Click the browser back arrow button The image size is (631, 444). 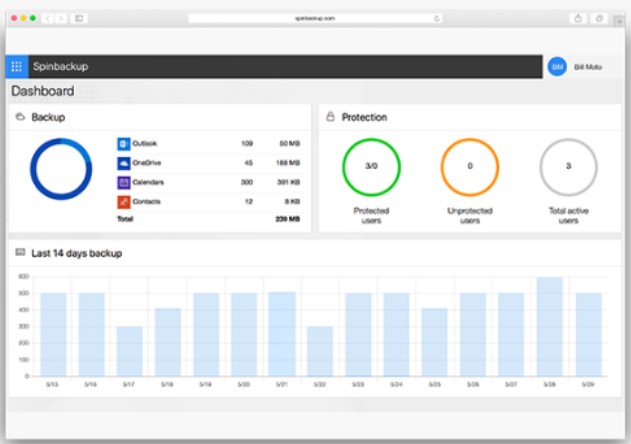click(x=48, y=18)
